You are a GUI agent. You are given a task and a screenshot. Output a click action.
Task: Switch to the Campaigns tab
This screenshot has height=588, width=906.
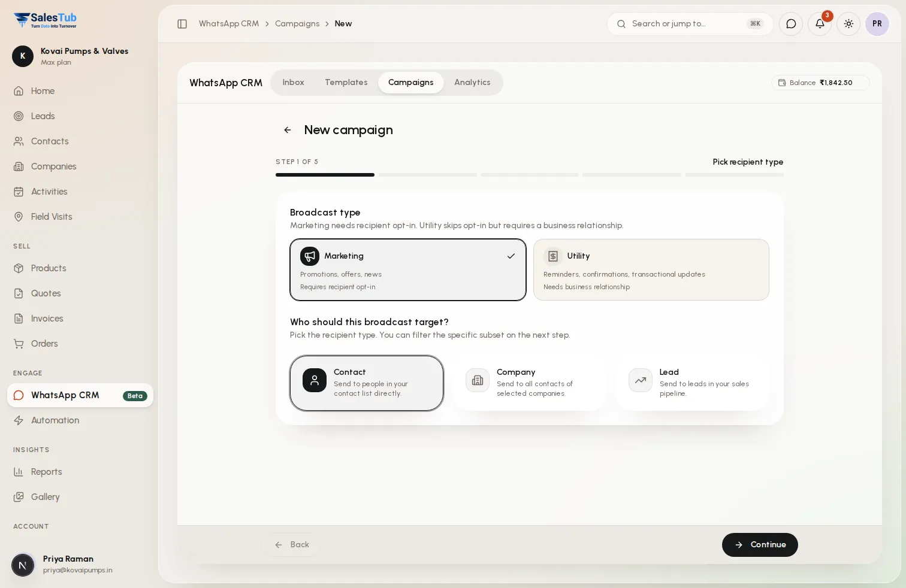411,83
